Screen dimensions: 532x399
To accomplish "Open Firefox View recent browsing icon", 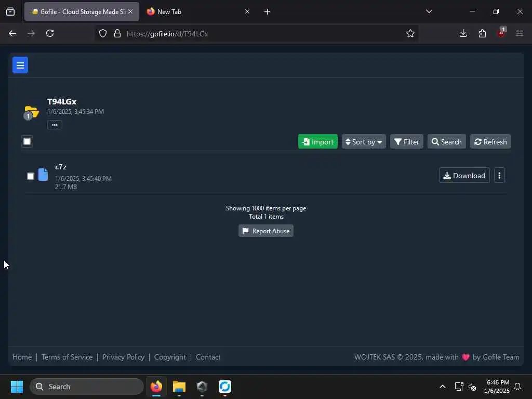I will pyautogui.click(x=10, y=11).
